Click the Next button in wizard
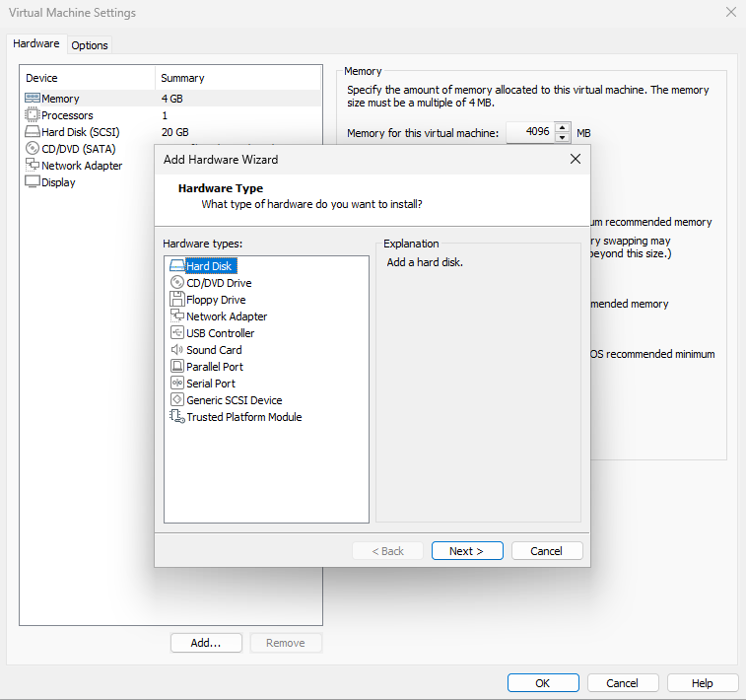The height and width of the screenshot is (700, 746). 467,551
